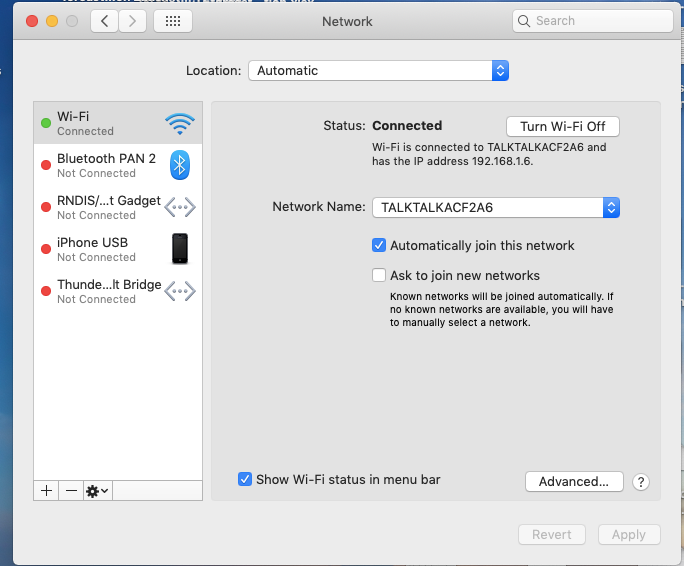Show all preferences grid icon

pyautogui.click(x=173, y=21)
